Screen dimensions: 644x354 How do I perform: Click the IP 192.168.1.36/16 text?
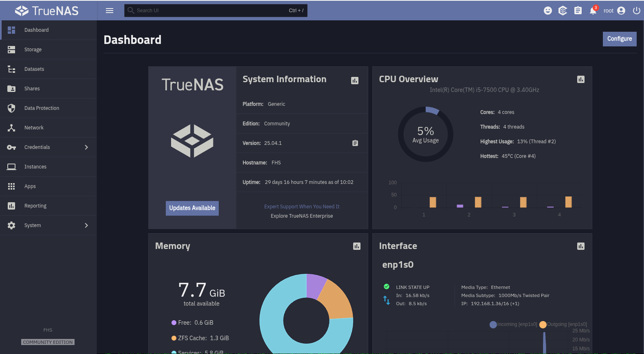click(490, 304)
